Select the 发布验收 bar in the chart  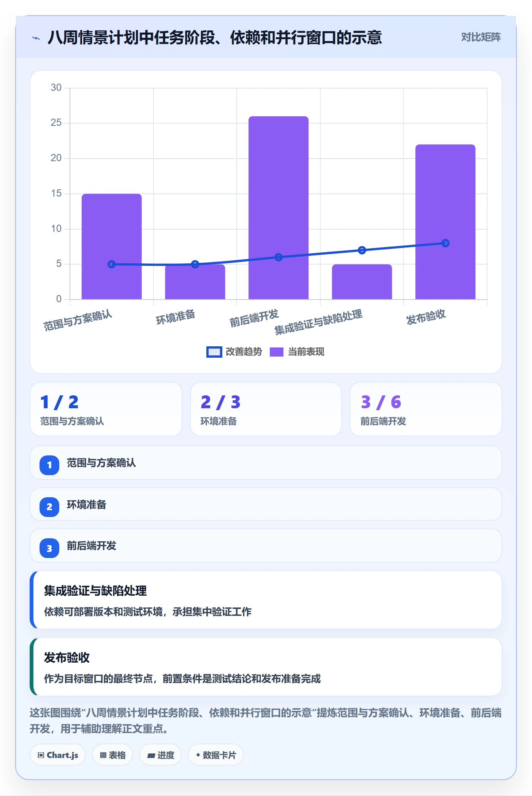[x=445, y=222]
